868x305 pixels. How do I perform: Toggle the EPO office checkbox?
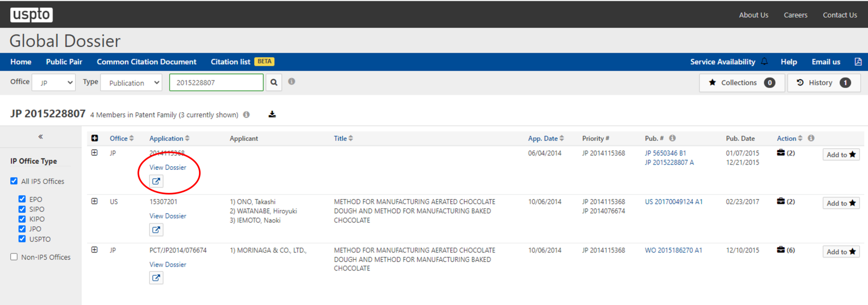(22, 199)
